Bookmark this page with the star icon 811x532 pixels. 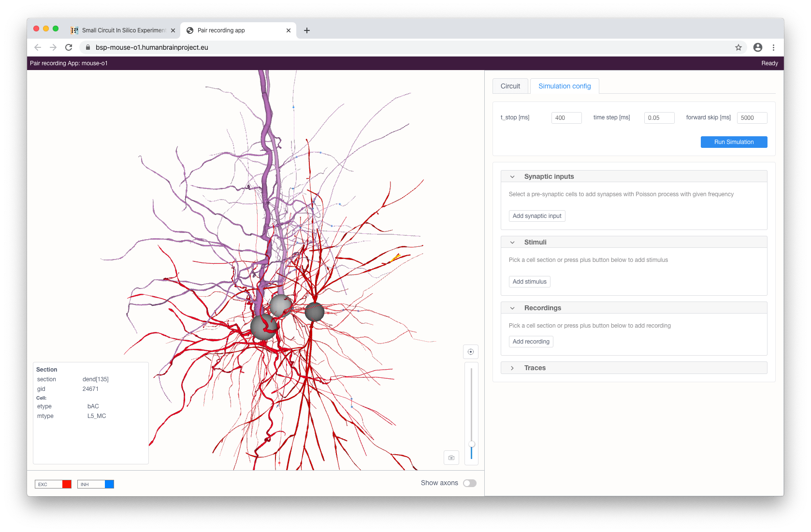[739, 47]
